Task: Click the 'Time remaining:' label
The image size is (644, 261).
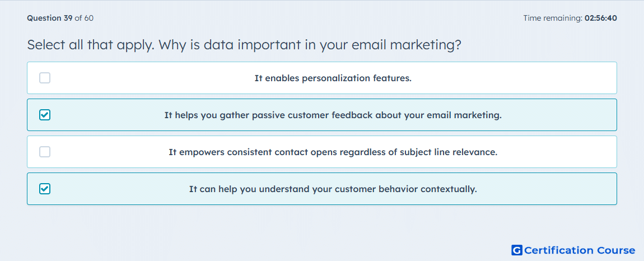Action: coord(553,18)
